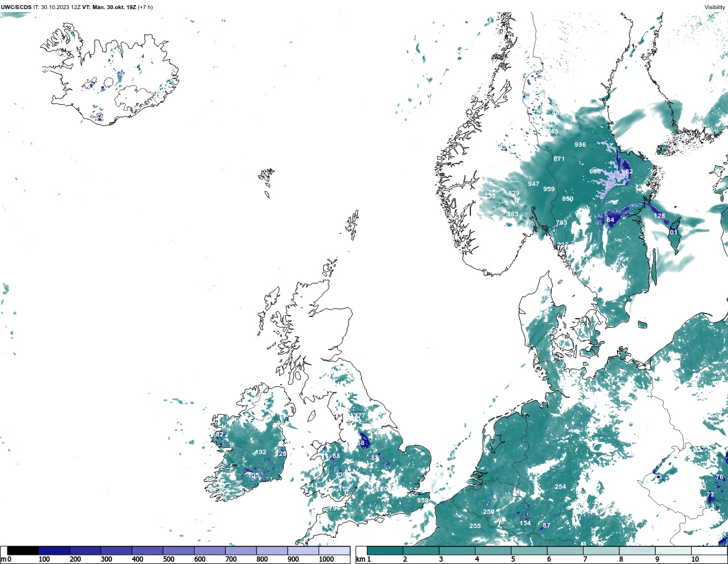
Task: Click the '84' value in the dark blue patch
Action: [610, 220]
